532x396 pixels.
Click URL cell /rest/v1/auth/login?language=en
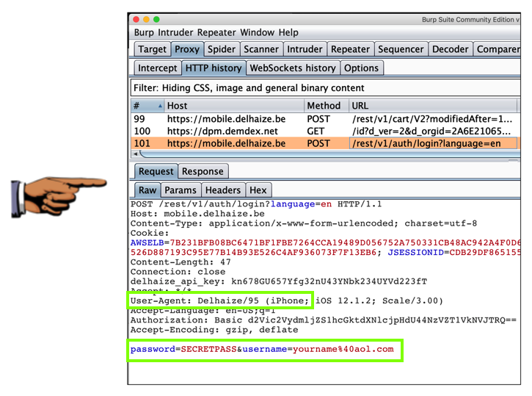[x=433, y=143]
